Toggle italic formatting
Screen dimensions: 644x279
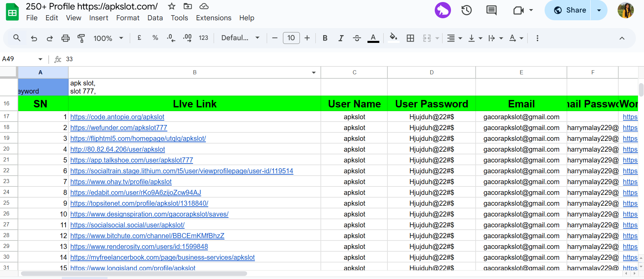point(341,38)
